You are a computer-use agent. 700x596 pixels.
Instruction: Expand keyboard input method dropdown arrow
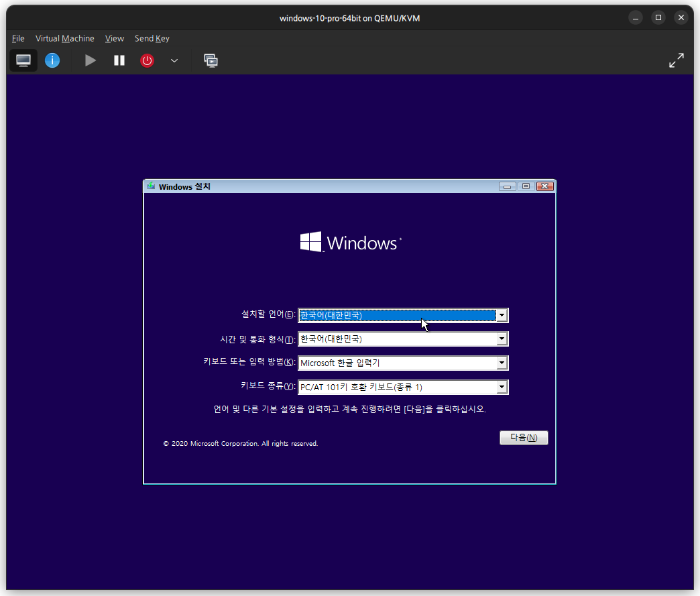click(x=502, y=363)
